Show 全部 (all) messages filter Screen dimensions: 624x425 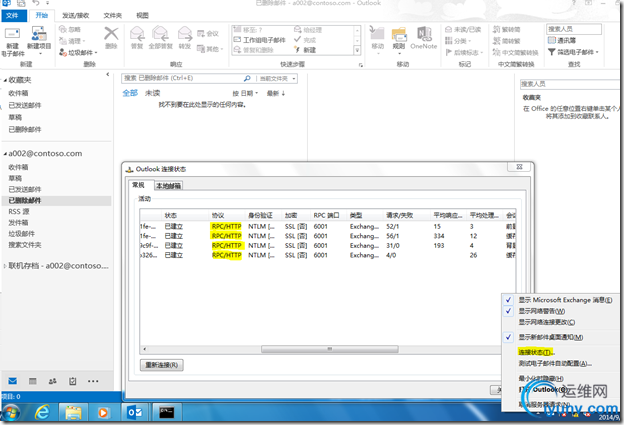pyautogui.click(x=130, y=93)
